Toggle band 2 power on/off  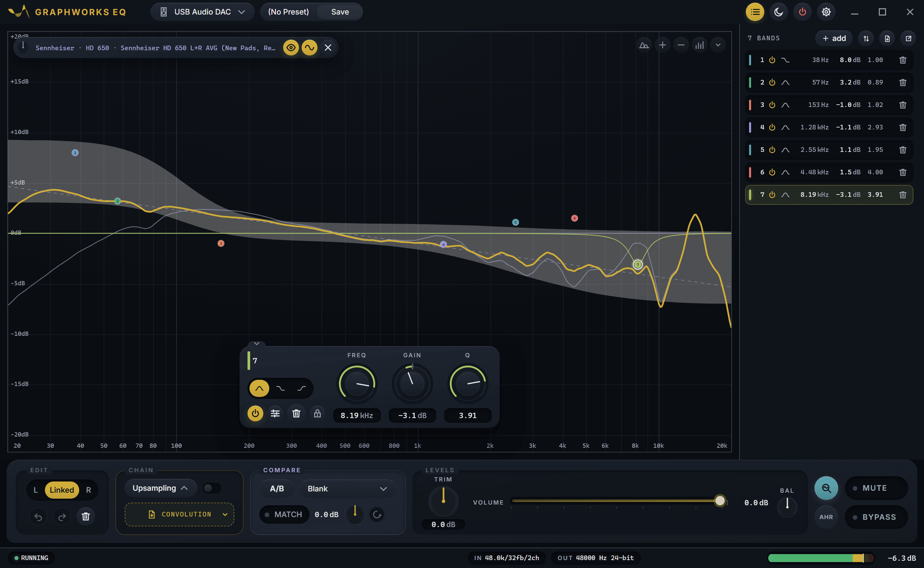click(772, 82)
